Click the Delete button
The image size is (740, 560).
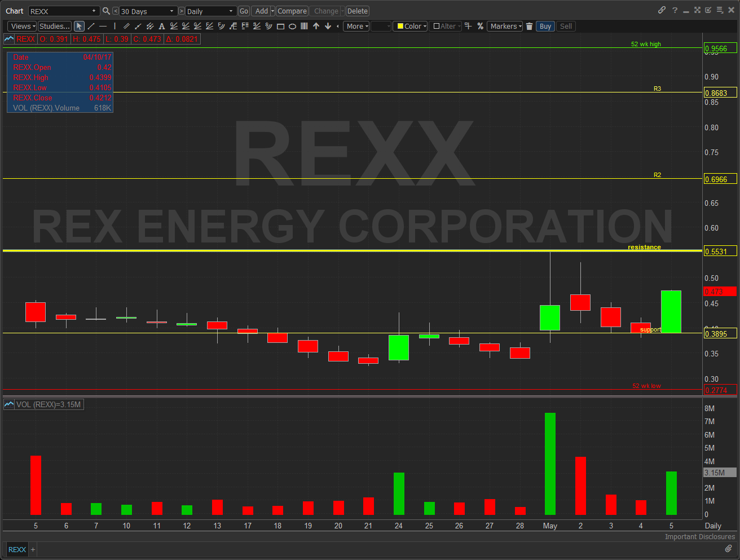pos(358,11)
